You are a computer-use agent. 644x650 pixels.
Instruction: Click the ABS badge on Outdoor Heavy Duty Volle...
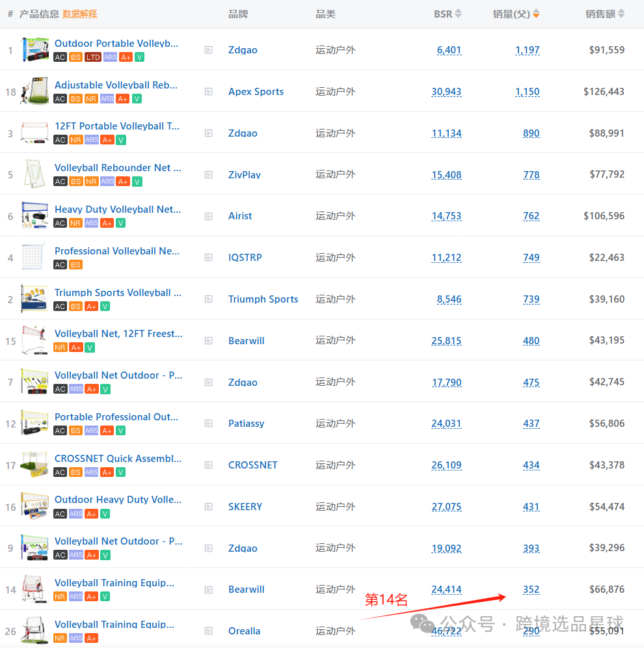76,513
